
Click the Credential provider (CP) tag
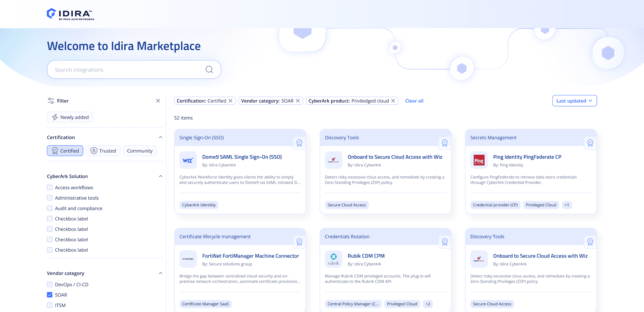click(x=495, y=205)
